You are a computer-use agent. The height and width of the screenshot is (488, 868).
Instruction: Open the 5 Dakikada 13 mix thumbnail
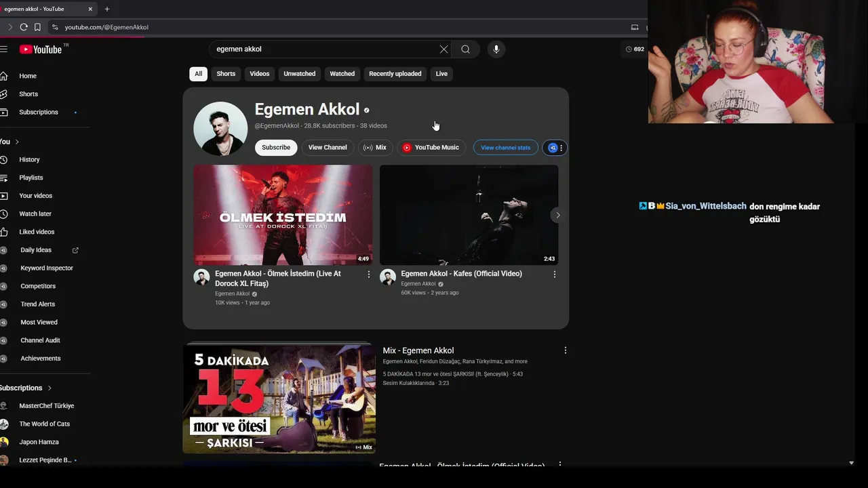tap(279, 399)
